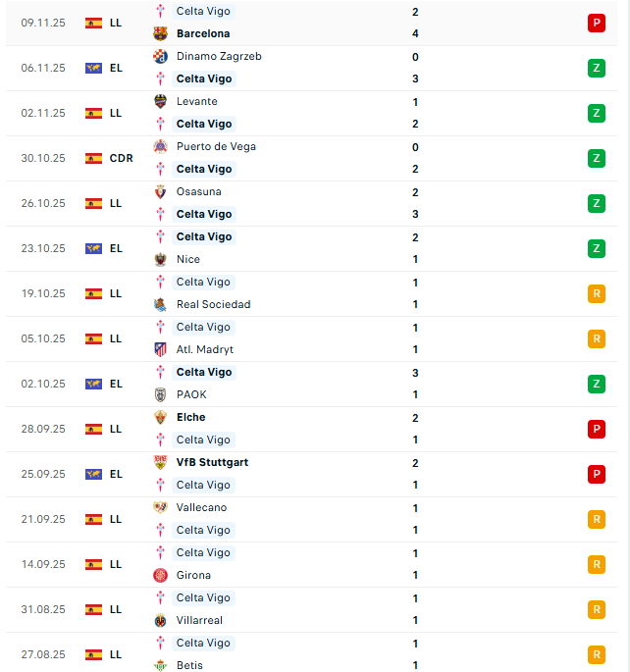This screenshot has height=672, width=630.
Task: Click the Girona team crest
Action: 161,575
